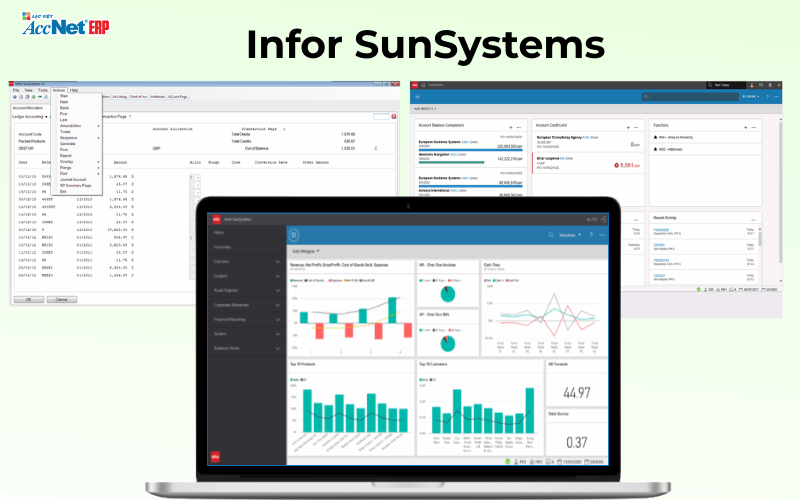Click help question mark in right window header
800x500 pixels.
pyautogui.click(x=767, y=96)
